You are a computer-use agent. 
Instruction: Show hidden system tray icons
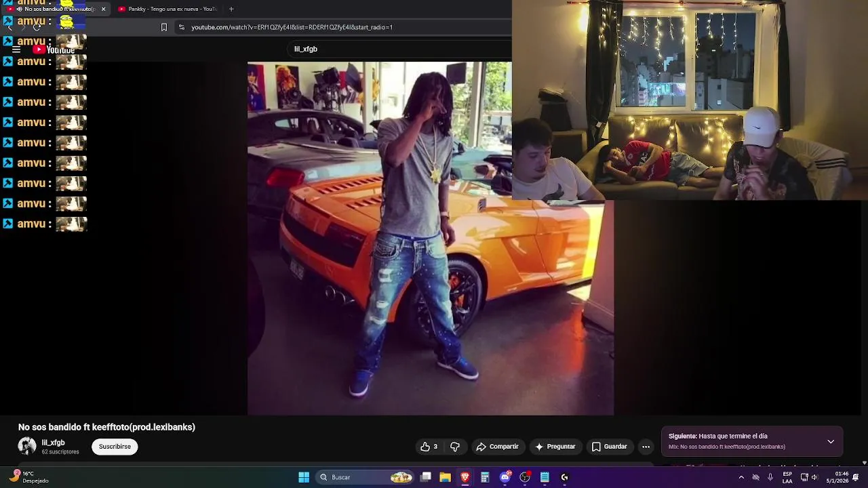(x=741, y=477)
